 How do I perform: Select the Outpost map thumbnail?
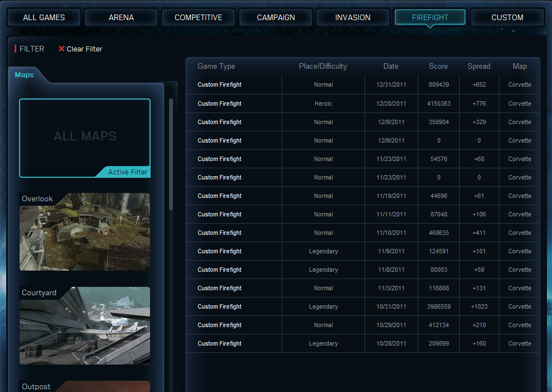[x=85, y=386]
